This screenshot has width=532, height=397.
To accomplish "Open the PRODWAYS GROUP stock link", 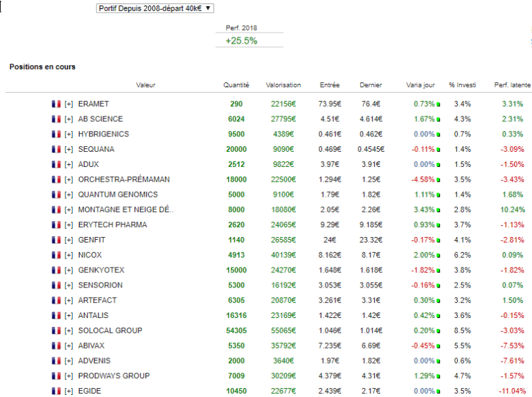I will click(x=113, y=376).
